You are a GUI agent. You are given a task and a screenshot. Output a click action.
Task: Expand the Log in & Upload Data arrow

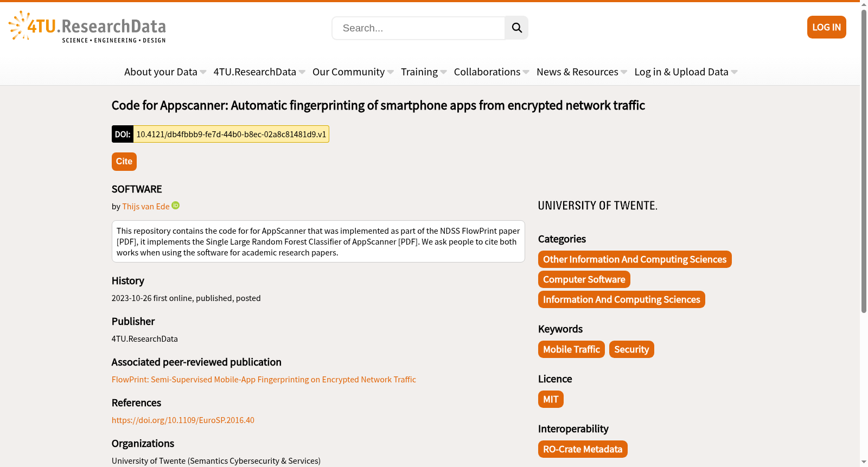(x=734, y=72)
